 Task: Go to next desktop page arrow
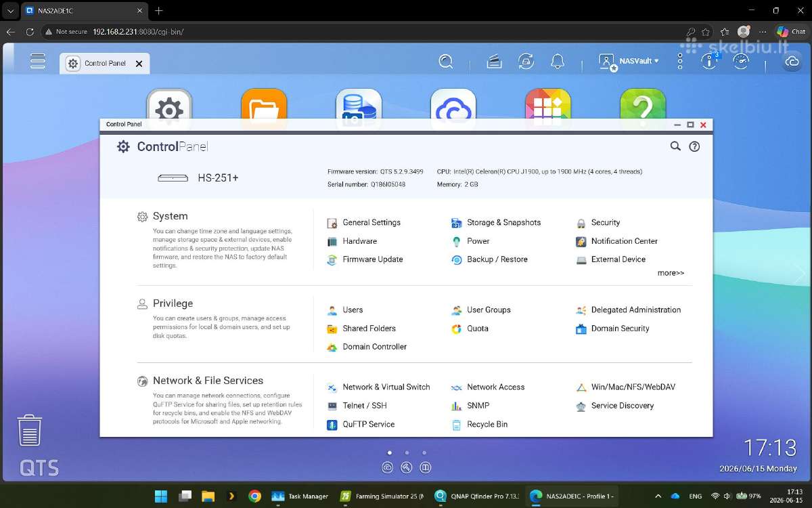801,274
